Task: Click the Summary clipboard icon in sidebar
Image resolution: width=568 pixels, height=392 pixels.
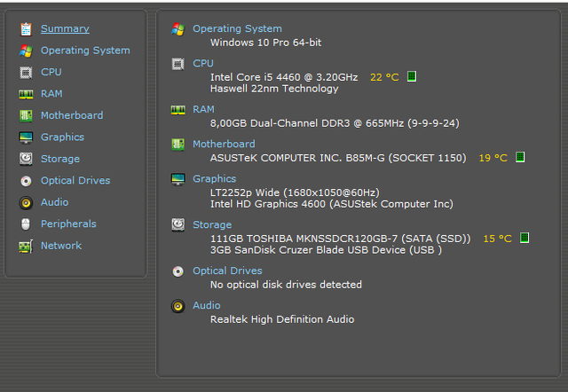Action: [26, 29]
